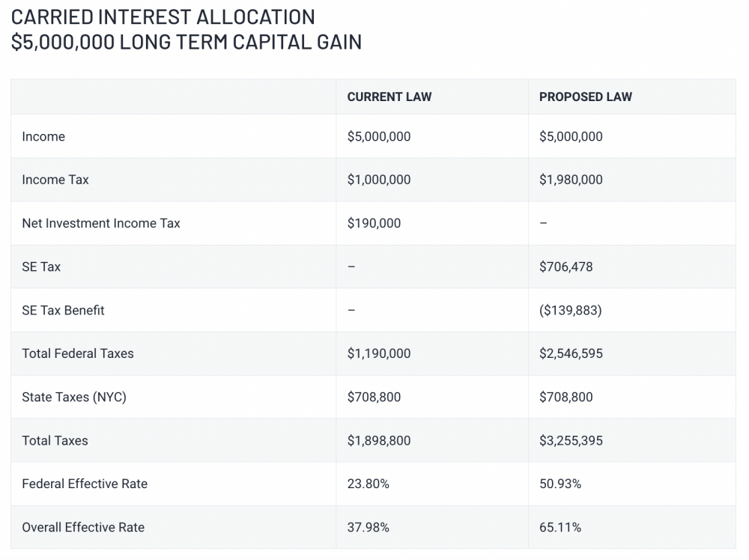The height and width of the screenshot is (560, 749).
Task: Select the $2,546,595 total federal taxes
Action: point(571,353)
